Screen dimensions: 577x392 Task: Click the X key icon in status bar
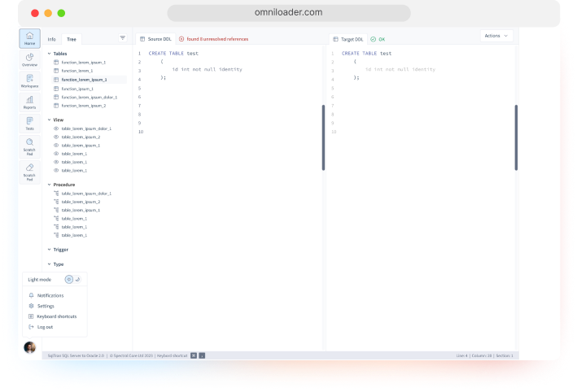(x=194, y=355)
